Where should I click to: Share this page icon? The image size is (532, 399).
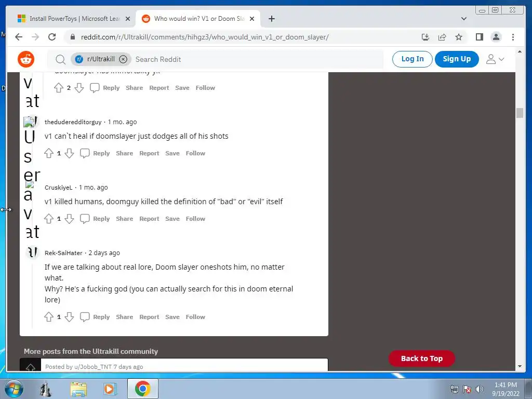click(442, 37)
